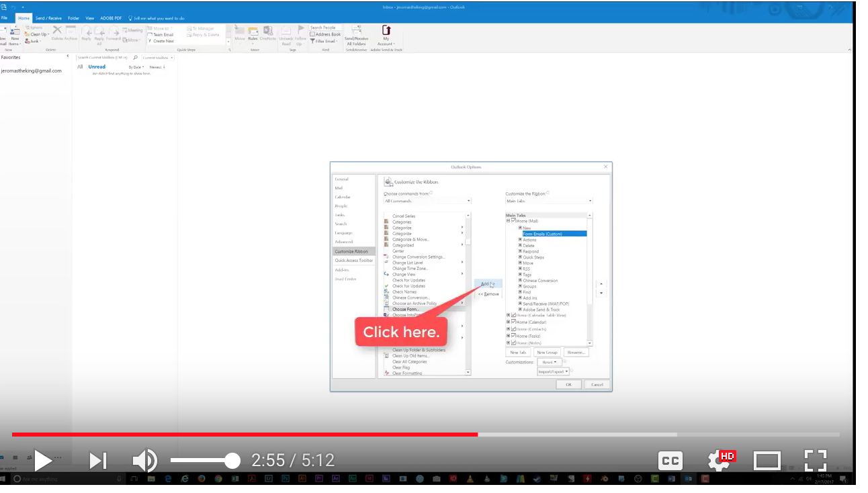Click the mailbox search magnifier icon
868x493 pixels.
point(136,58)
